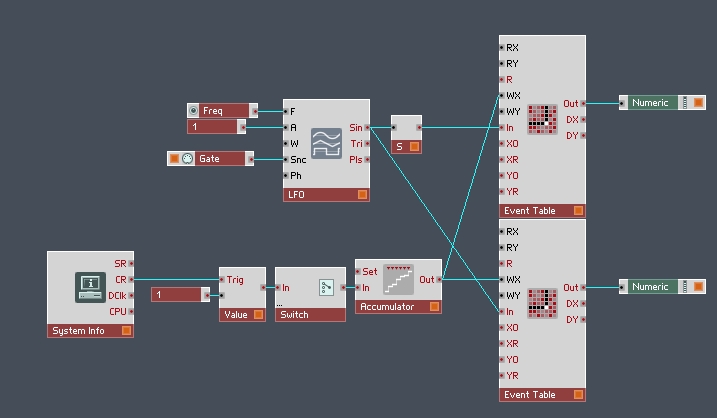The width and height of the screenshot is (717, 418).
Task: Click the Accumulator Set input port
Action: [358, 272]
